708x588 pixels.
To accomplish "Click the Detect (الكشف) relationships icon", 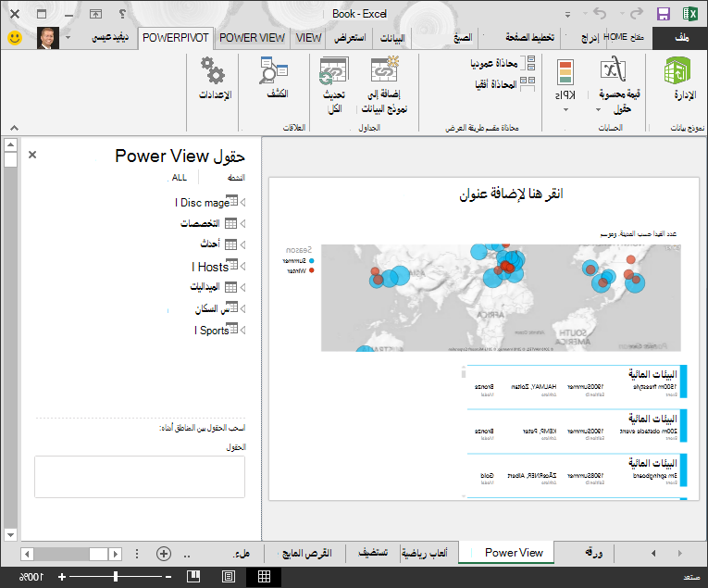I will coord(274,69).
